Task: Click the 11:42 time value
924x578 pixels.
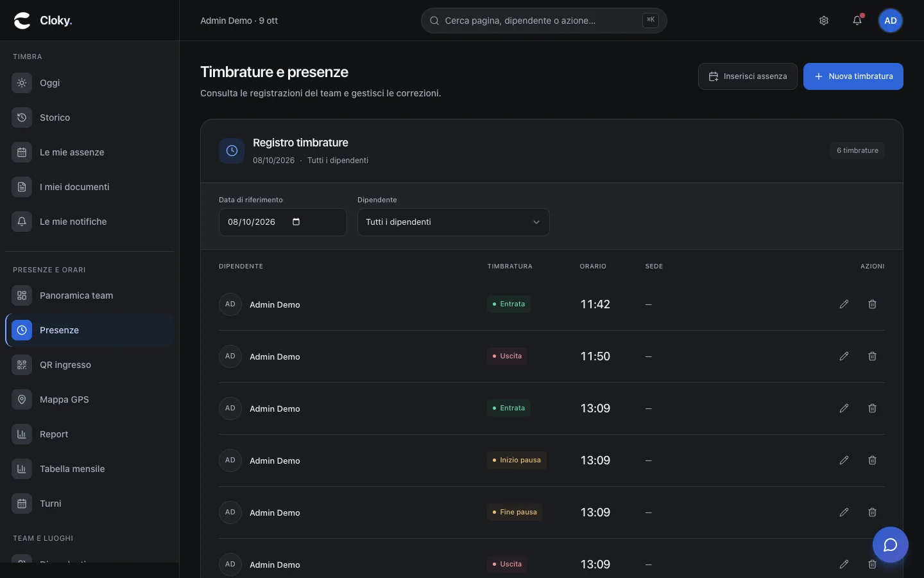Action: click(595, 304)
